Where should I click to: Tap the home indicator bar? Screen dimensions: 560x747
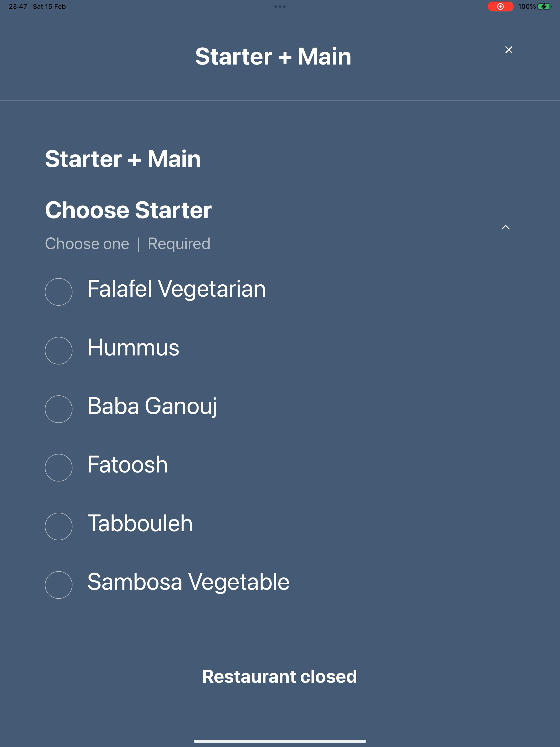point(280,741)
